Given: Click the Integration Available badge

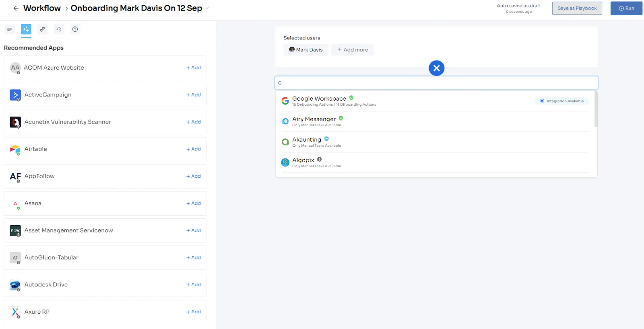Looking at the screenshot, I should pos(561,101).
